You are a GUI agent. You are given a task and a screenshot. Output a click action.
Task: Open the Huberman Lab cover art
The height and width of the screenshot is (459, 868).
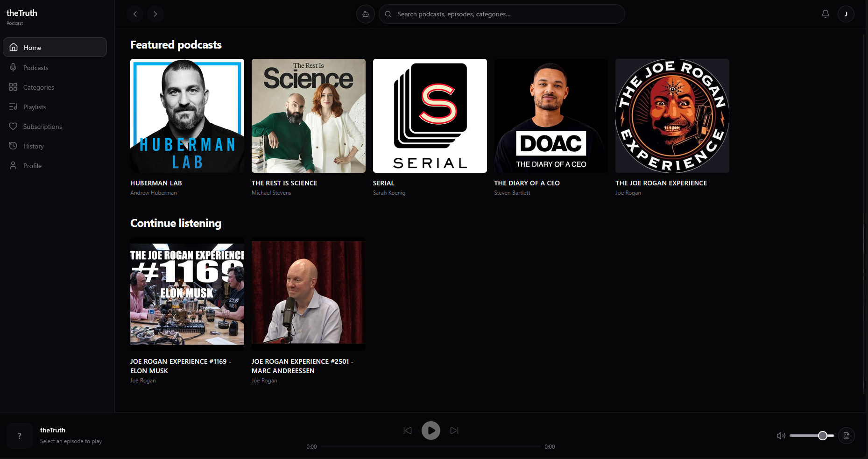187,116
